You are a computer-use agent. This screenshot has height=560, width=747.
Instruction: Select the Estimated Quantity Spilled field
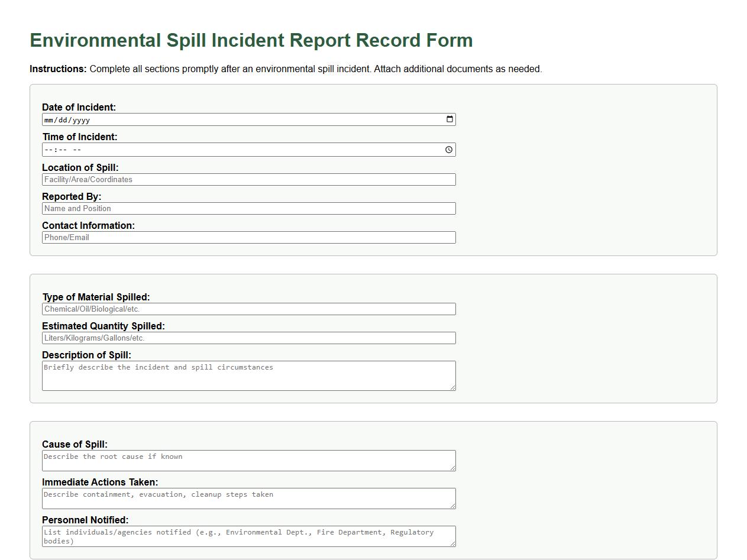coord(248,338)
